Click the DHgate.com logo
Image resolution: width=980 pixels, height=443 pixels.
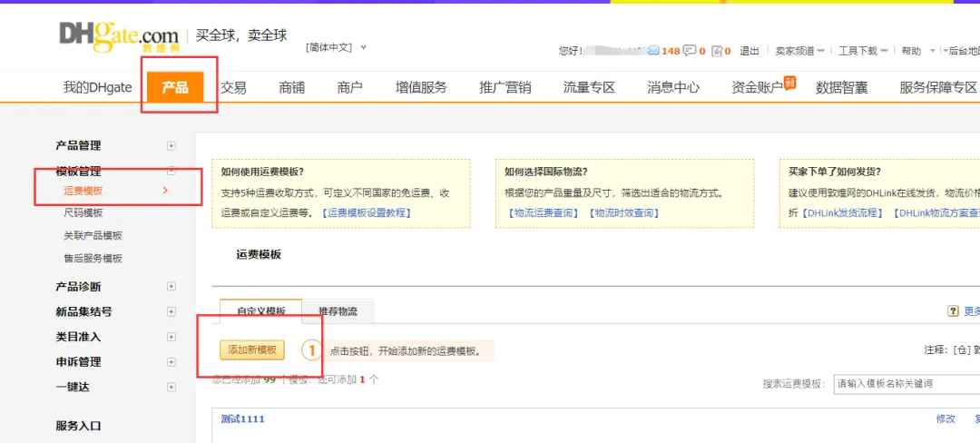click(120, 35)
